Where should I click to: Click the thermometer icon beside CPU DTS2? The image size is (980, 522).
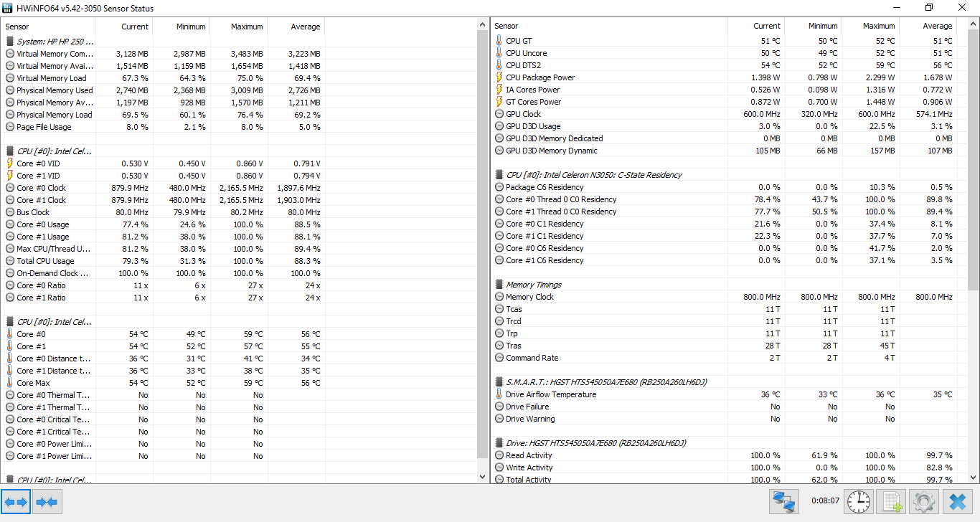coord(499,65)
